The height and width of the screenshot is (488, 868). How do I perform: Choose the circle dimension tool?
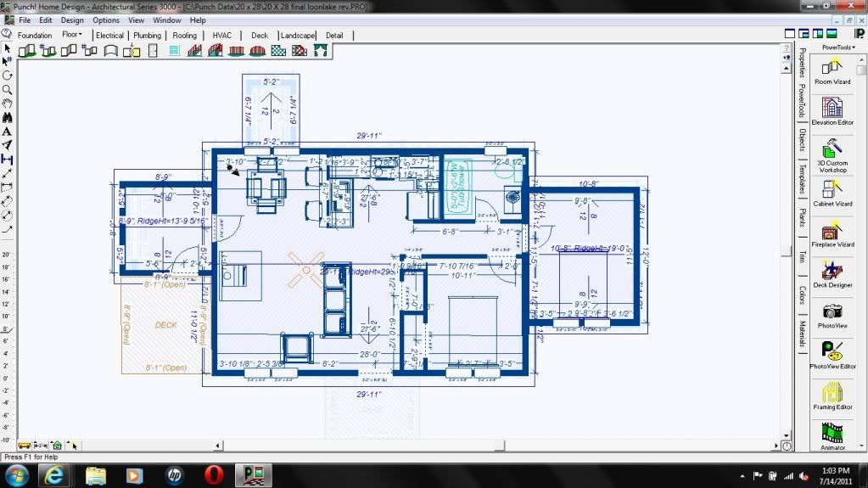[7, 216]
